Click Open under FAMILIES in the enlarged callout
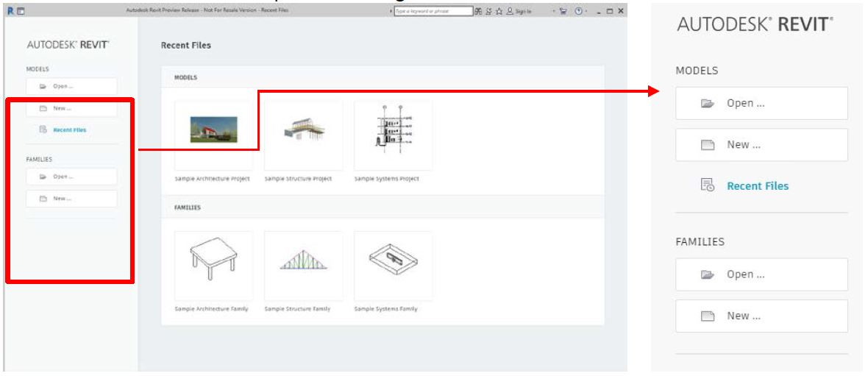 click(x=762, y=274)
